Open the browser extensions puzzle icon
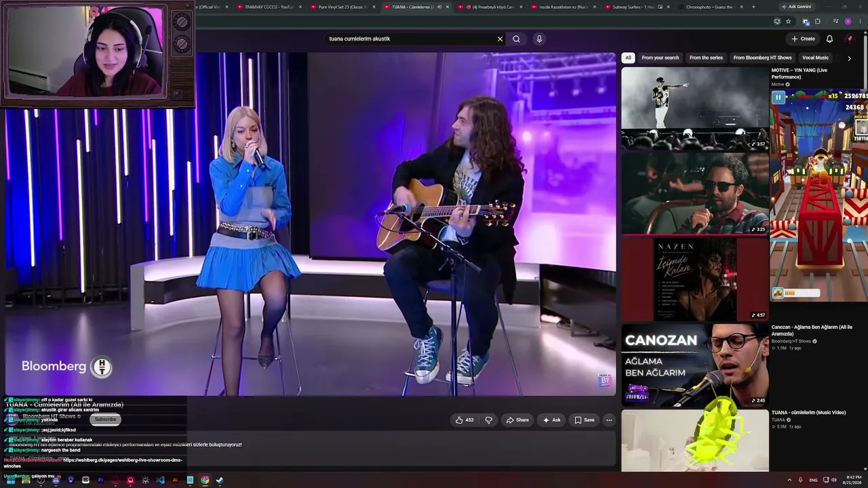 click(817, 22)
